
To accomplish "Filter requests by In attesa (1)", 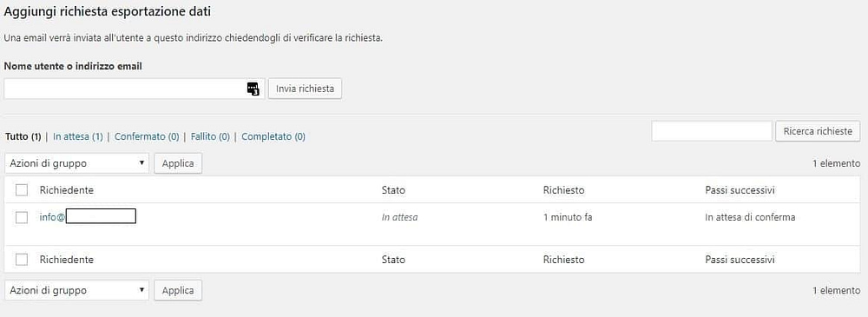I will pyautogui.click(x=78, y=136).
